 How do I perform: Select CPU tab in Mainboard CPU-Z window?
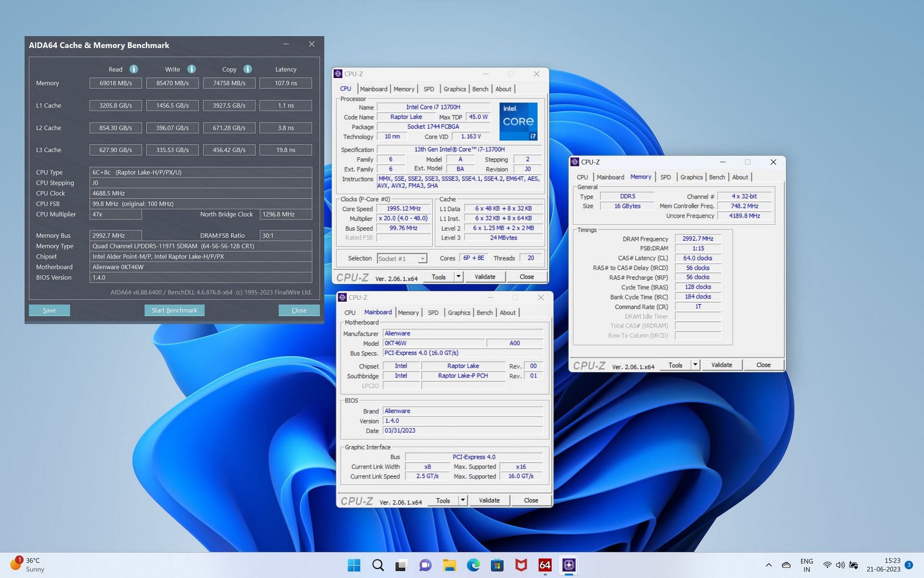pos(350,313)
